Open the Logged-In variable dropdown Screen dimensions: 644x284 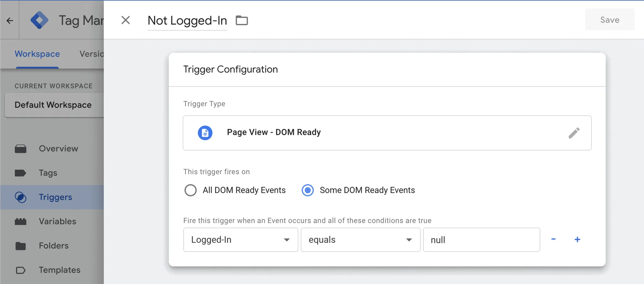pos(241,240)
